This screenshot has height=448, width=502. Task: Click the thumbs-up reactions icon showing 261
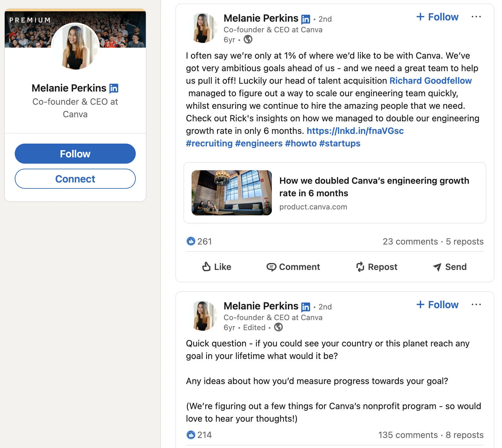[x=191, y=241]
